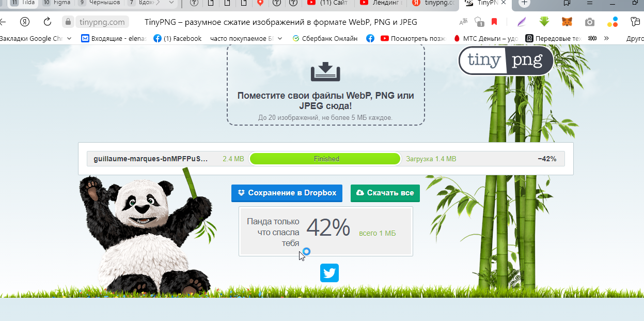Show more bookmarks with the double chevron
The image size is (644, 321).
pos(606,38)
